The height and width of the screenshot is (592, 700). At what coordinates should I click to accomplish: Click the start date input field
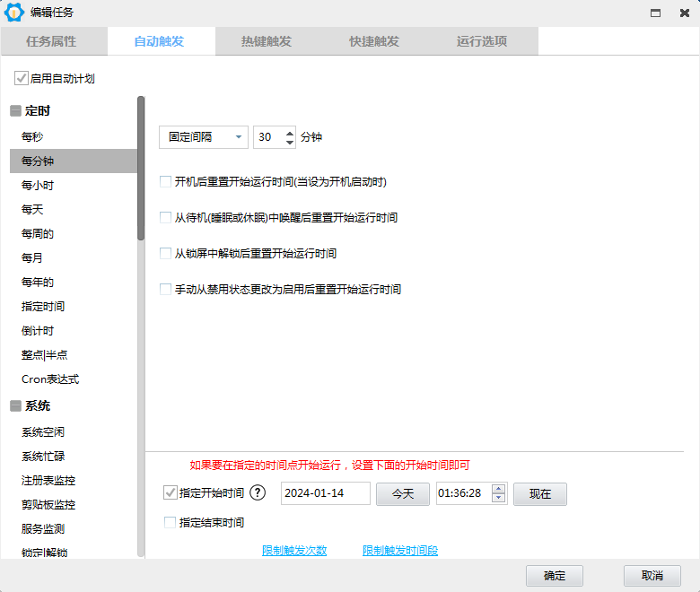tap(325, 493)
